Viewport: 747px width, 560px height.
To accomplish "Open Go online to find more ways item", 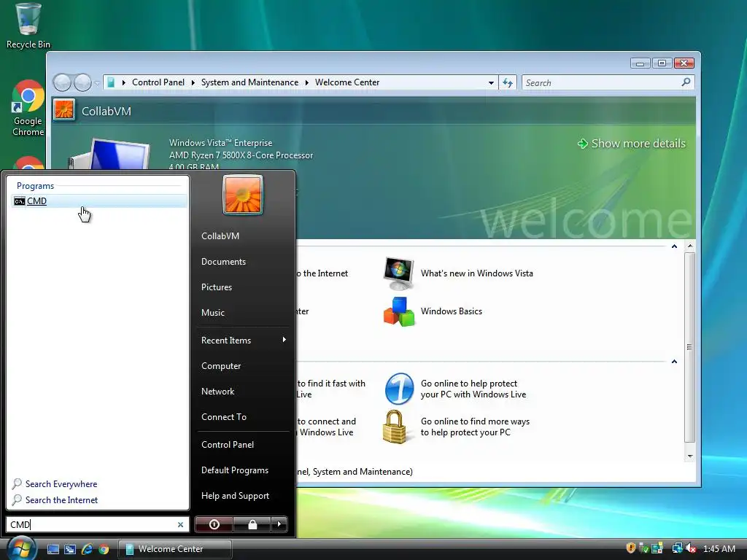I will 457,427.
